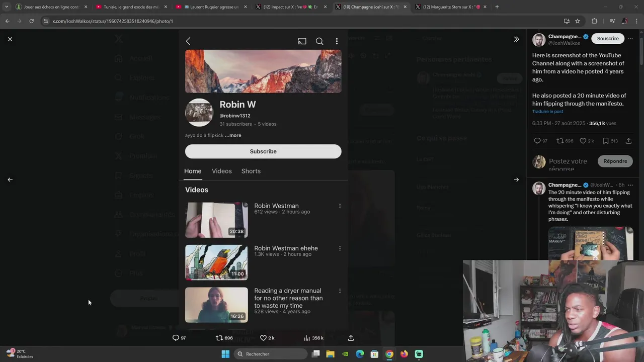Image resolution: width=644 pixels, height=362 pixels.
Task: Open File Explorer from the taskbar
Action: tap(331, 354)
